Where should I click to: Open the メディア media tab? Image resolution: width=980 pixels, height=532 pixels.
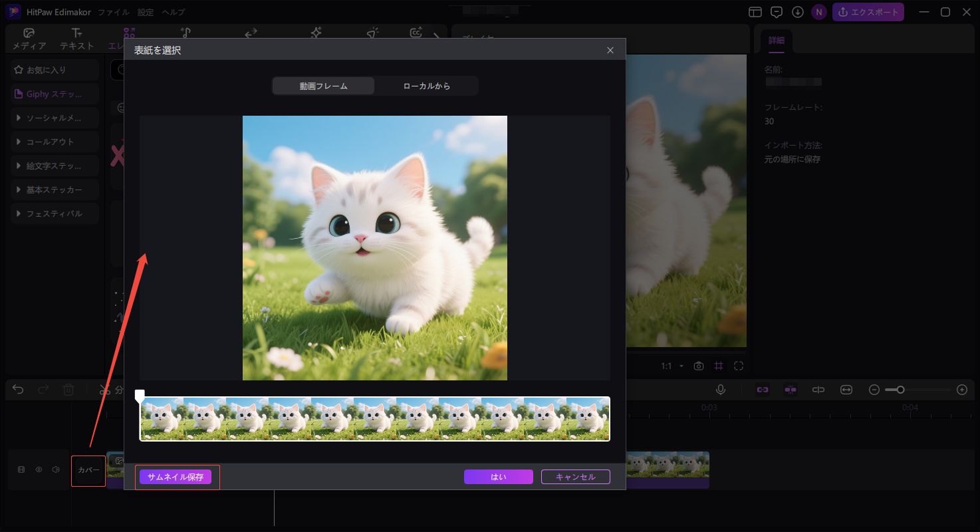click(x=29, y=39)
